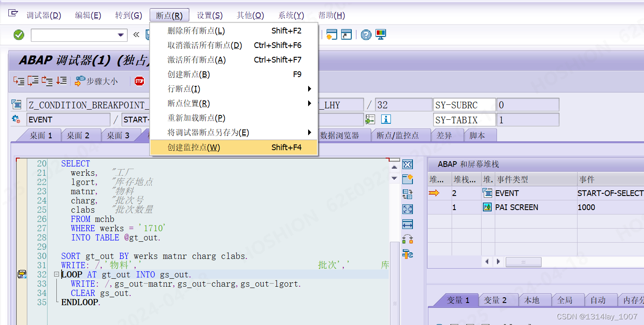Screen dimensions: 644x325
Task: Click the code editor scroll down arrow
Action: coord(394,178)
